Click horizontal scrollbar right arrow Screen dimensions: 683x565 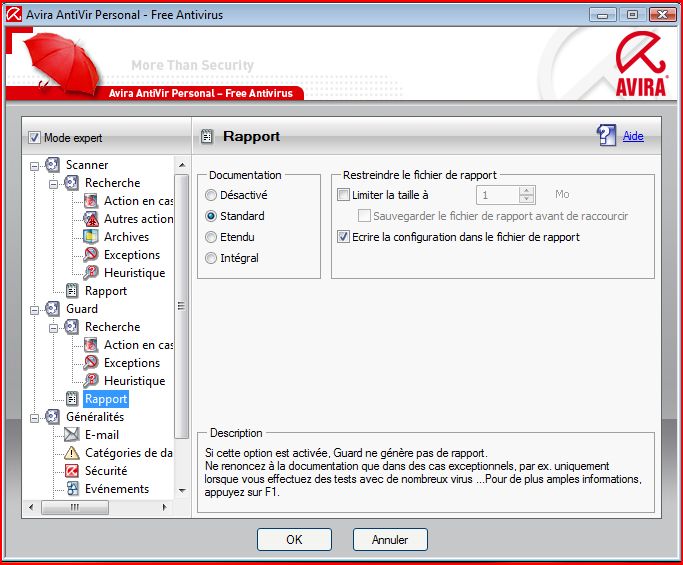click(164, 507)
